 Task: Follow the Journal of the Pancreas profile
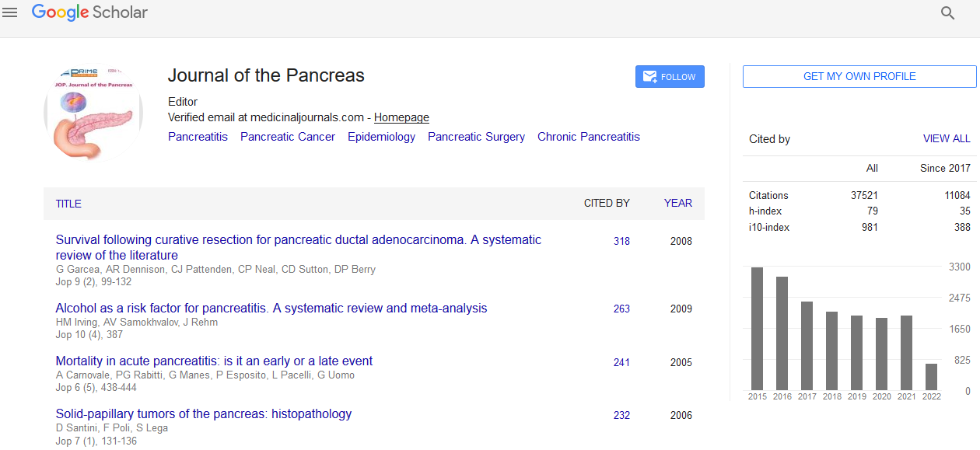[670, 77]
